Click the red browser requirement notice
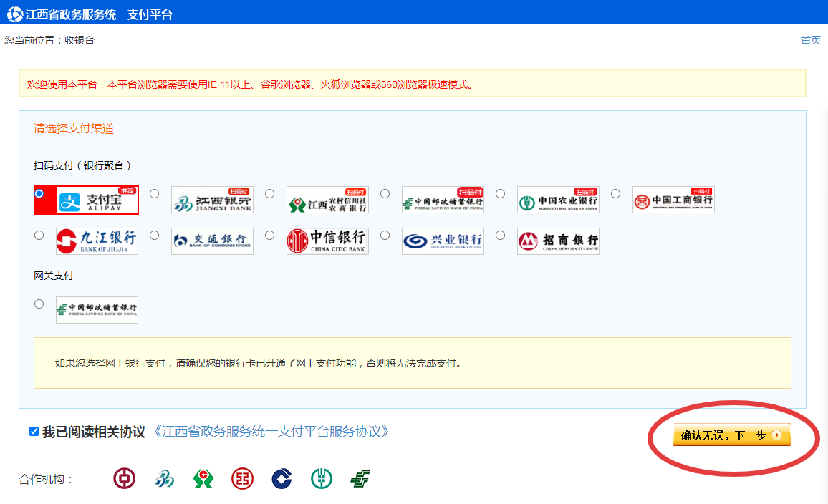Screen dimensions: 828x504 tap(250, 84)
